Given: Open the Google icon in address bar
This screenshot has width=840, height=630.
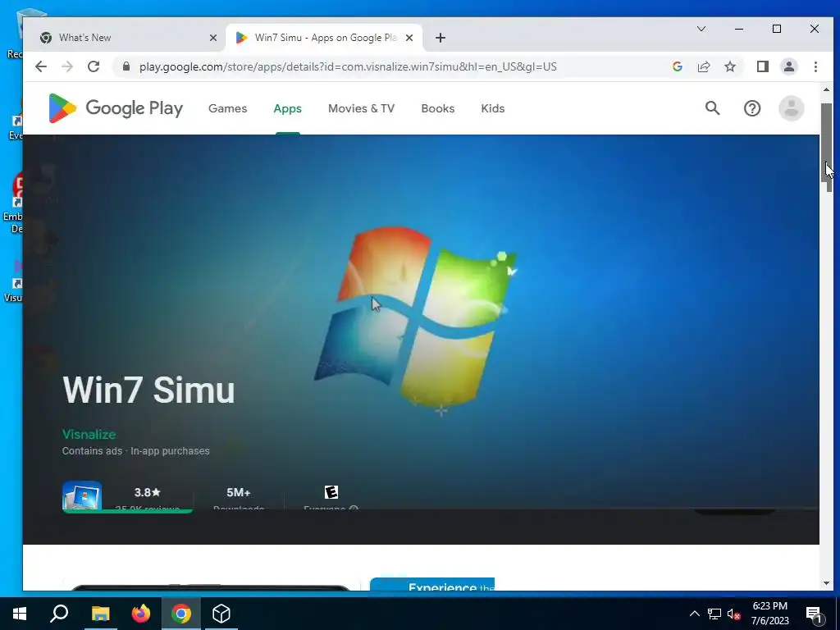Looking at the screenshot, I should tap(677, 66).
